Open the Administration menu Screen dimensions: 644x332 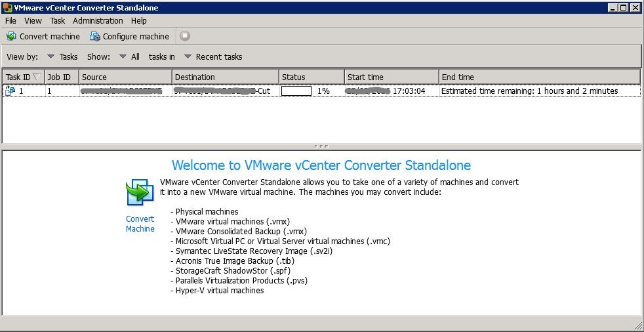(98, 21)
